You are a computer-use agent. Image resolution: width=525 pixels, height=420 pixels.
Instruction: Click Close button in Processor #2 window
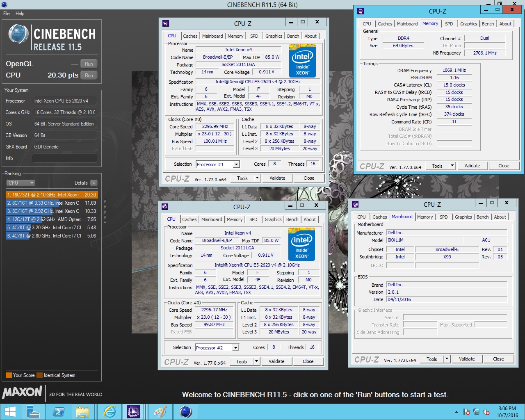(308, 361)
